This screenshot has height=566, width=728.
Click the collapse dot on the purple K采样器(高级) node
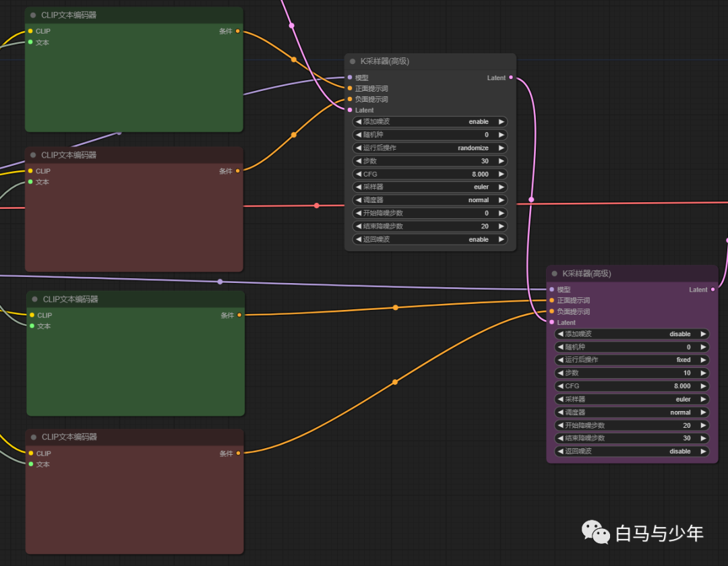pos(555,274)
